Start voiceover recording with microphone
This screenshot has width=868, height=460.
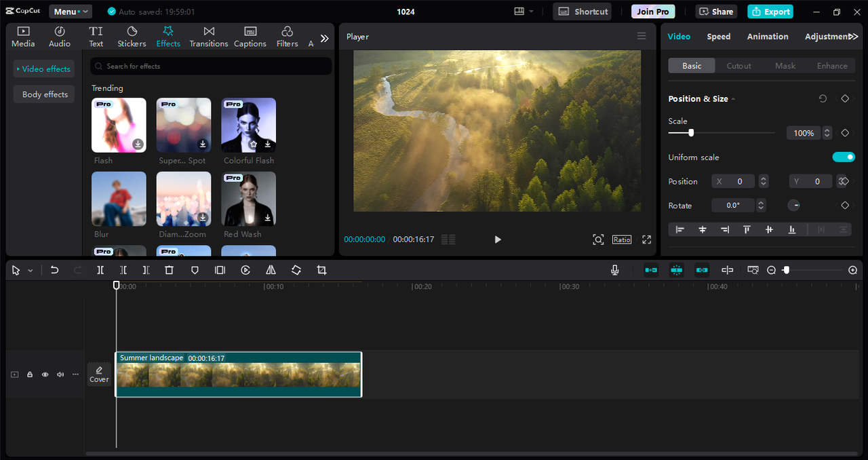click(615, 270)
